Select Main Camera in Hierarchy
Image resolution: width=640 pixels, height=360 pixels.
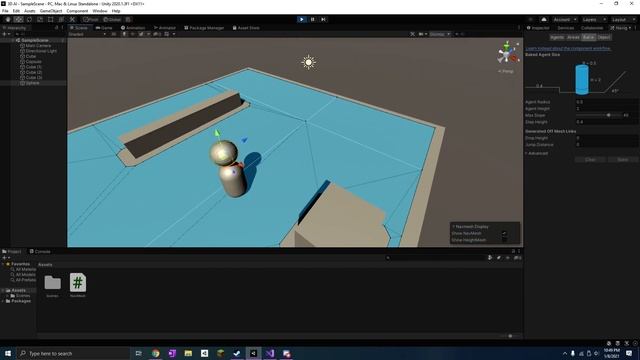(38, 46)
